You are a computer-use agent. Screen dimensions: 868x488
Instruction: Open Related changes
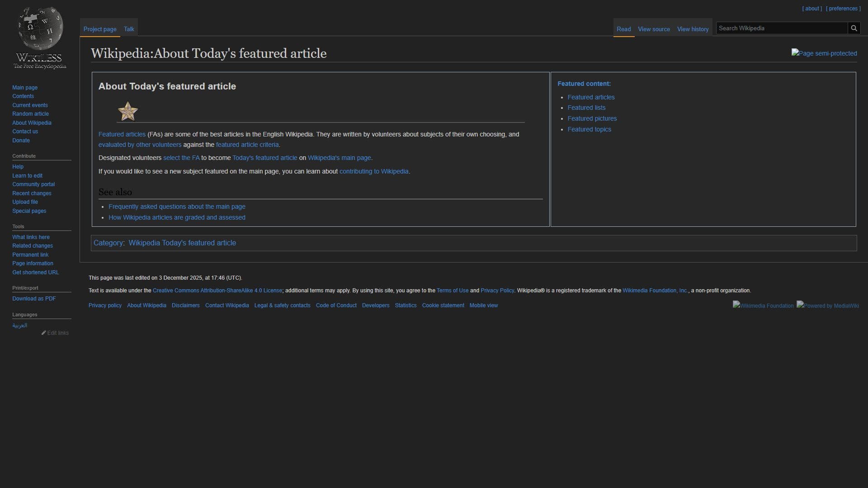click(33, 246)
